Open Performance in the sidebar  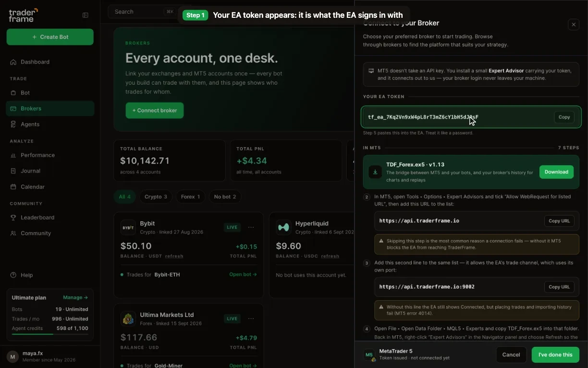pyautogui.click(x=50, y=155)
